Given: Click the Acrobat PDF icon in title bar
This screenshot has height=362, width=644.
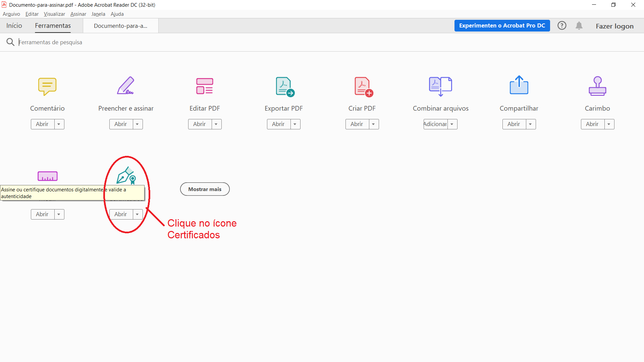Looking at the screenshot, I should pos(4,5).
